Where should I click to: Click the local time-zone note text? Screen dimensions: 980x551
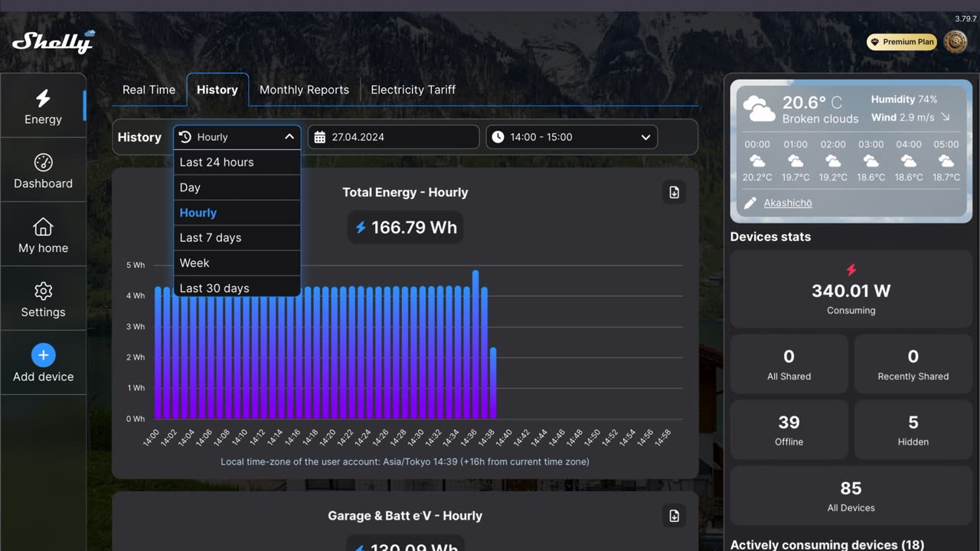(x=405, y=461)
